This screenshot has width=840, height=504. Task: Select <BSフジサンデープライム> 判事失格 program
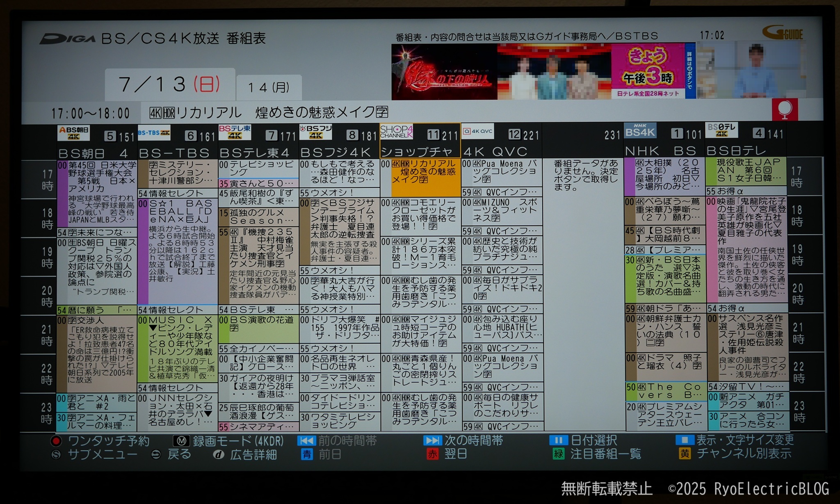[339, 232]
